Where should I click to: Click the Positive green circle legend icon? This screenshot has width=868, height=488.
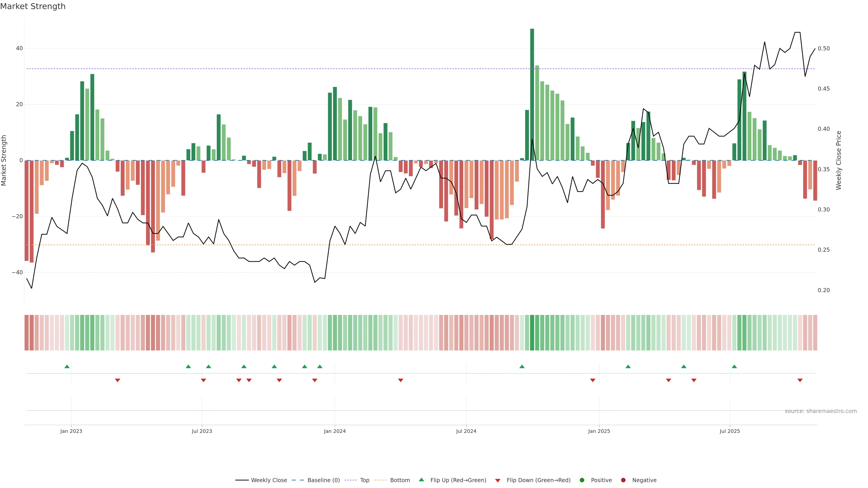582,480
